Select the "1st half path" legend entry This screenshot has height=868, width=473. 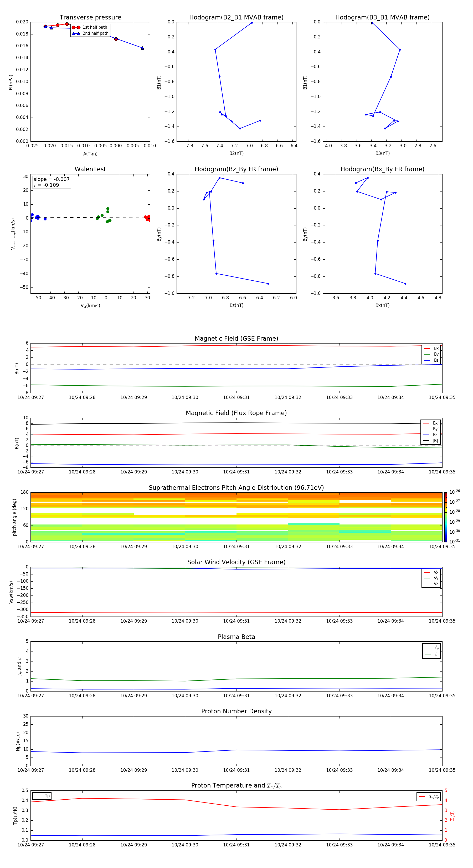click(x=90, y=27)
